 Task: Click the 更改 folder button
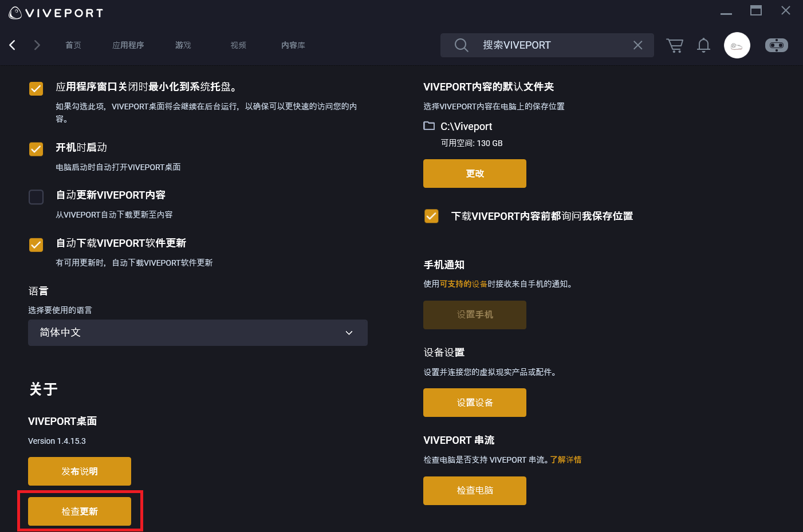pyautogui.click(x=475, y=174)
